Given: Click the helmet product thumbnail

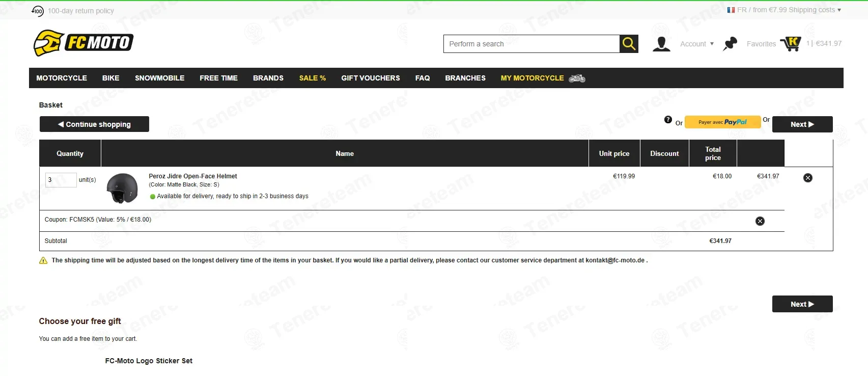Looking at the screenshot, I should (122, 188).
